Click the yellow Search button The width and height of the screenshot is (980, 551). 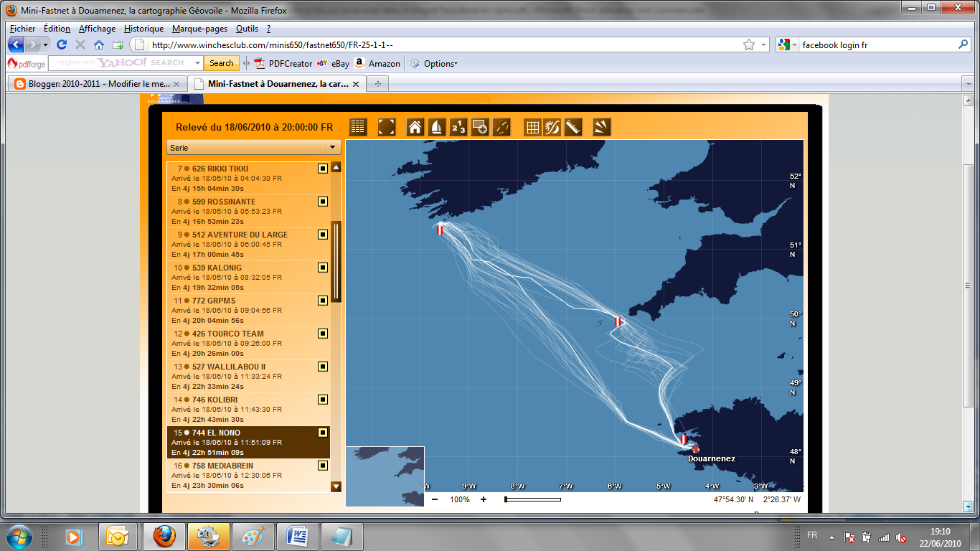coord(221,63)
